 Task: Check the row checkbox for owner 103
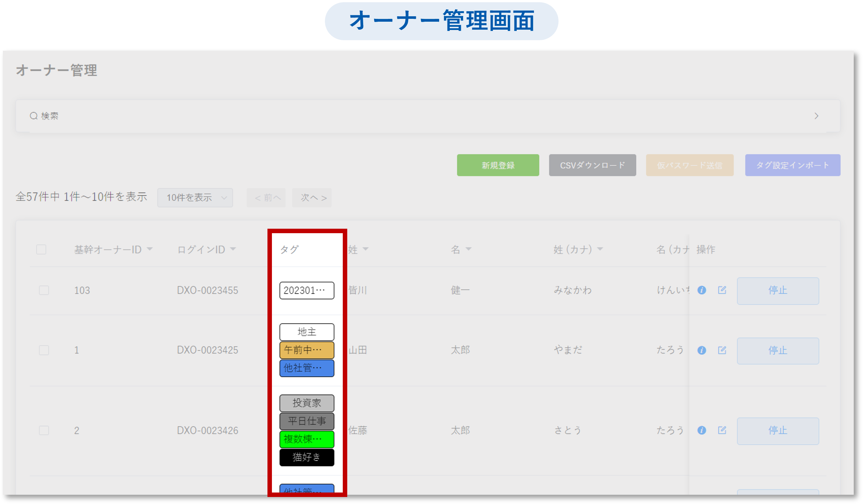point(44,290)
